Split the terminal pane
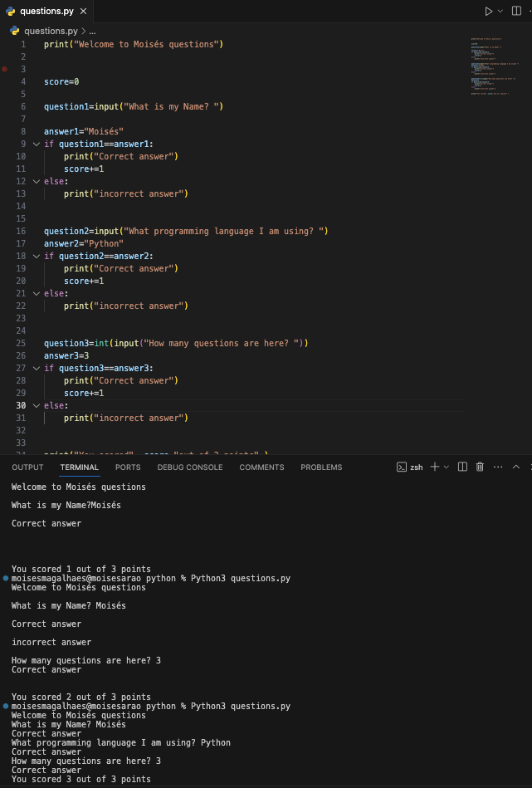532x788 pixels. pos(462,467)
